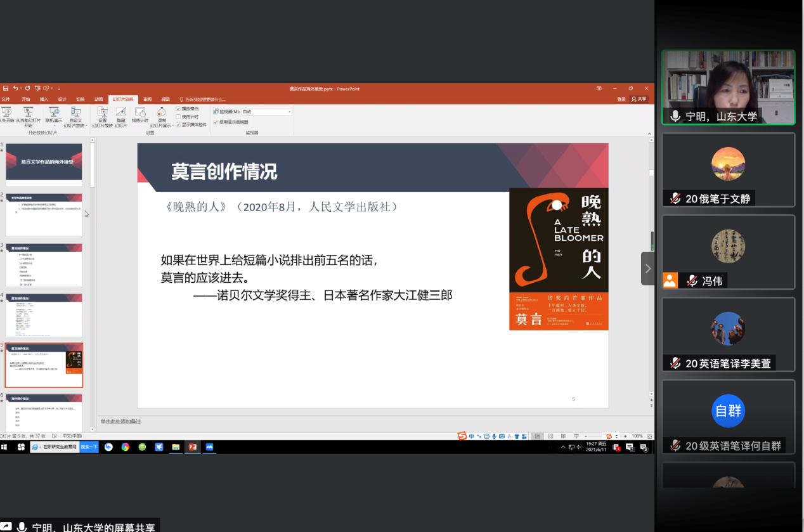
Task: Click PowerPoint icon in Windows taskbar
Action: coord(192,447)
